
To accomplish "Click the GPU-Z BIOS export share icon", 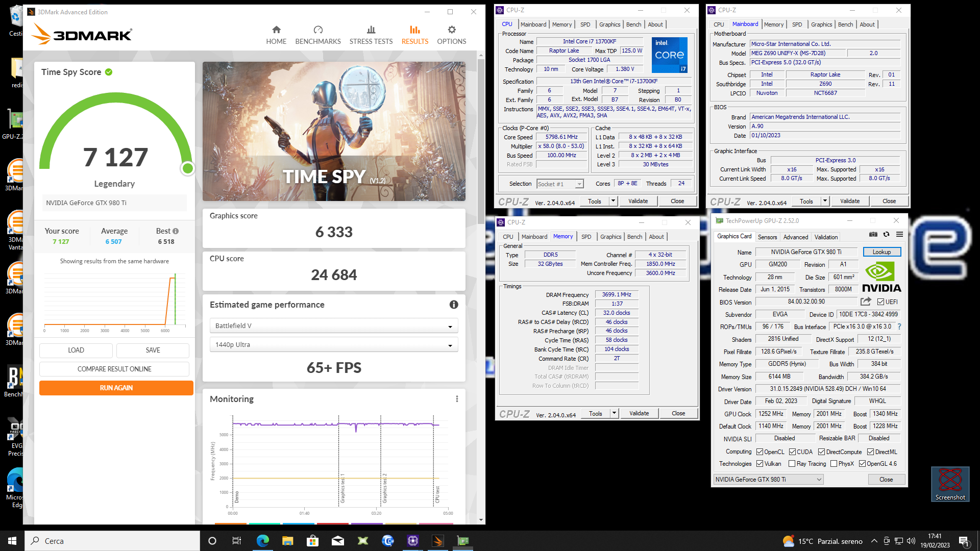I will [x=866, y=302].
